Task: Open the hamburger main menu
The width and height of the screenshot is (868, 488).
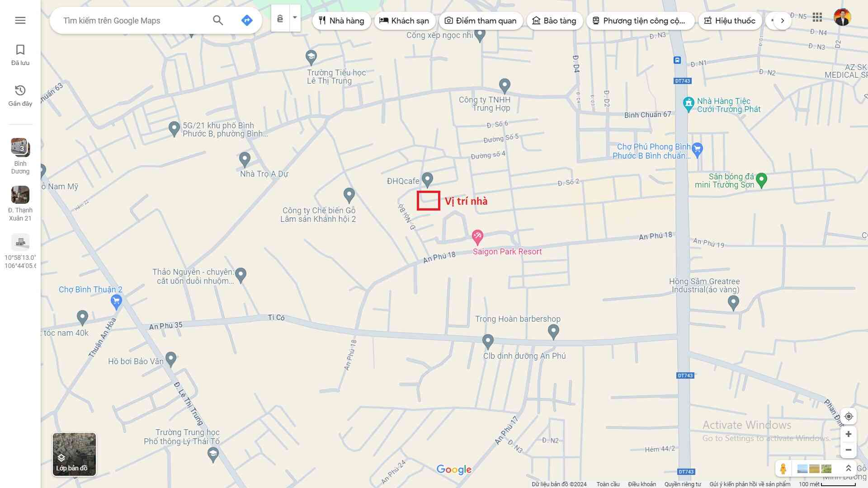Action: [x=20, y=20]
